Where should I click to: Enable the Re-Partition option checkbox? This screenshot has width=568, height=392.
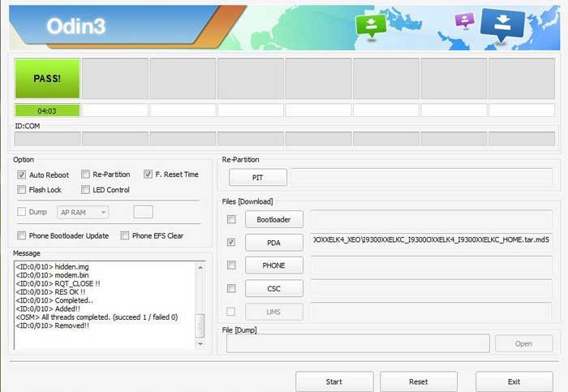point(85,174)
